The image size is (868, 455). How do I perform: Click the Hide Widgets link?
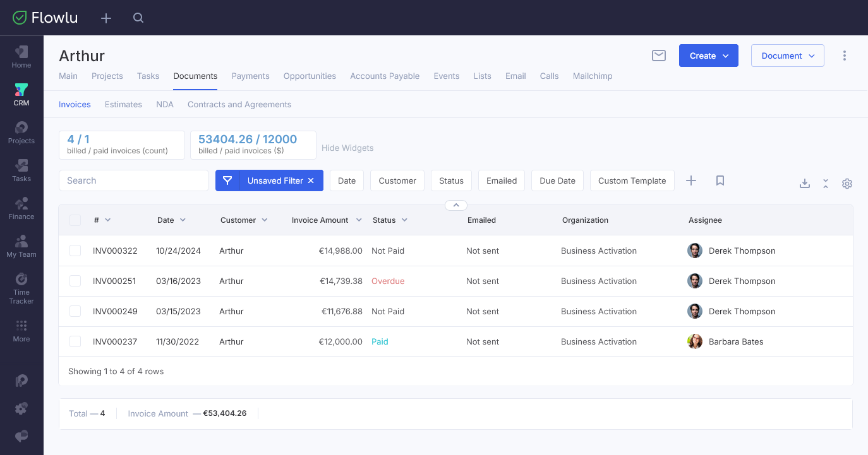(x=347, y=148)
